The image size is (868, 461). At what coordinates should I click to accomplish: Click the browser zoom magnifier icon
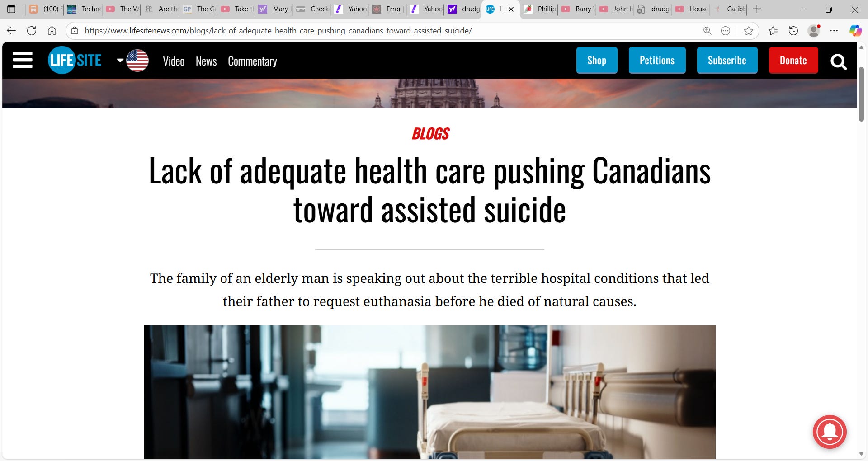[708, 31]
